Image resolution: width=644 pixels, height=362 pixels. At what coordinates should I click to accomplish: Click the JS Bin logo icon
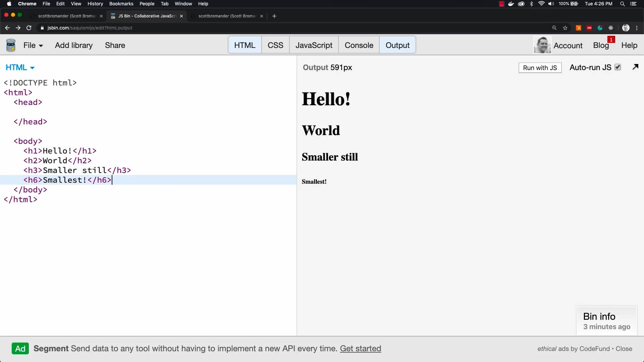pos(11,45)
